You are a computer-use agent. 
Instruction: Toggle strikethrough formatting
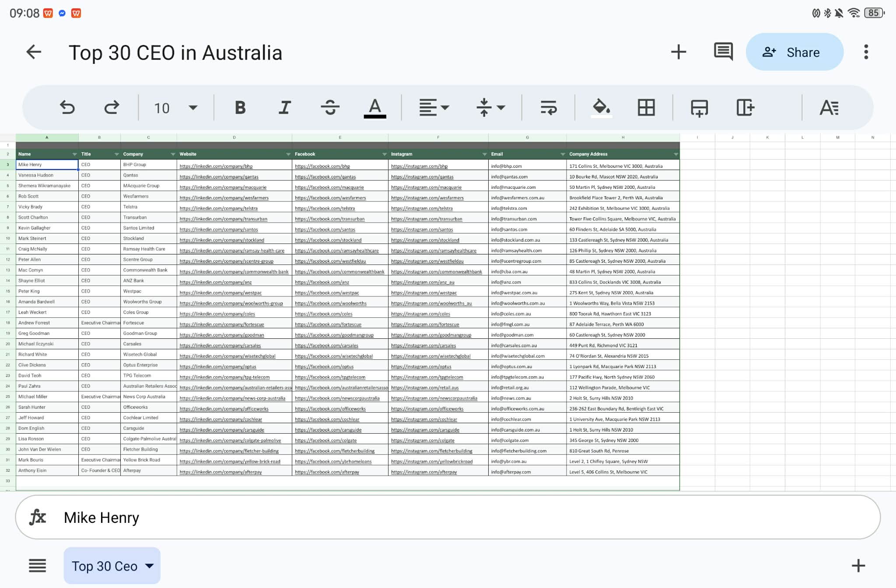tap(330, 108)
